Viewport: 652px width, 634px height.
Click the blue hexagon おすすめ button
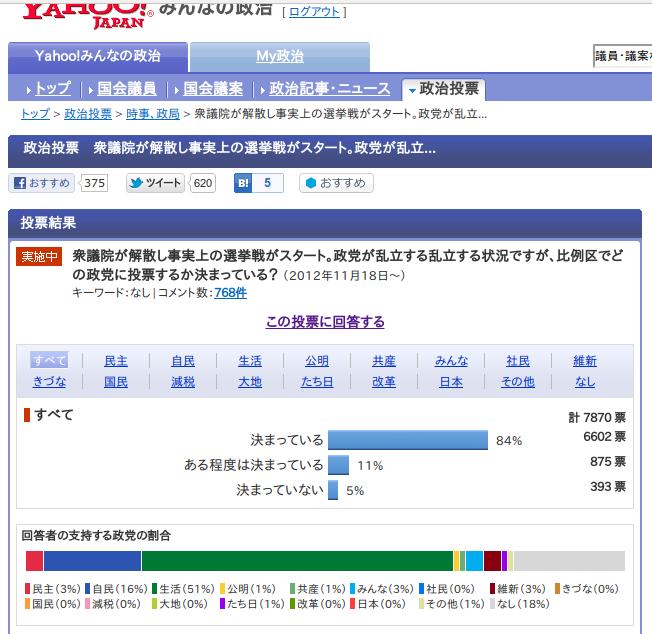338,183
